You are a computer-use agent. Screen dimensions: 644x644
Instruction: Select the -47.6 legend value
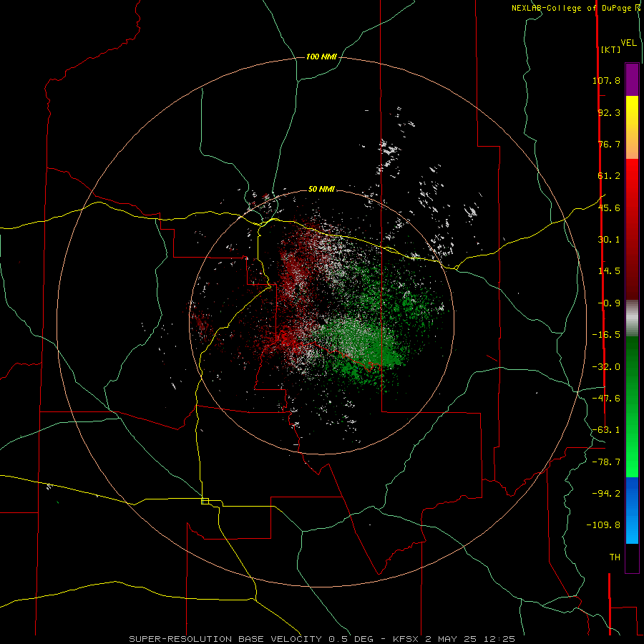tap(606, 399)
